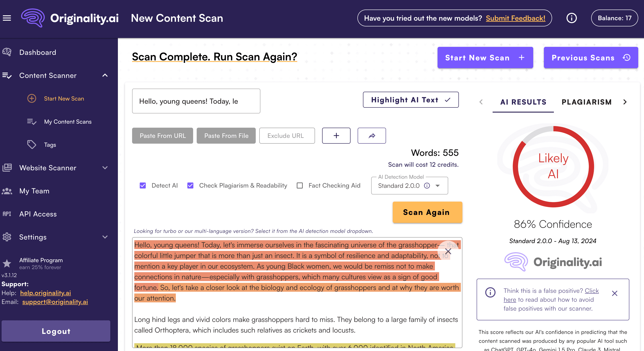
Task: Click the model info icon in Standard 2.0.0
Action: pos(427,186)
